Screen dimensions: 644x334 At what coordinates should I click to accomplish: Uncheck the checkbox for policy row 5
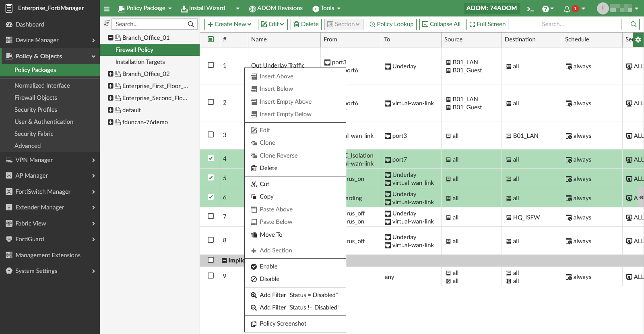pyautogui.click(x=211, y=178)
